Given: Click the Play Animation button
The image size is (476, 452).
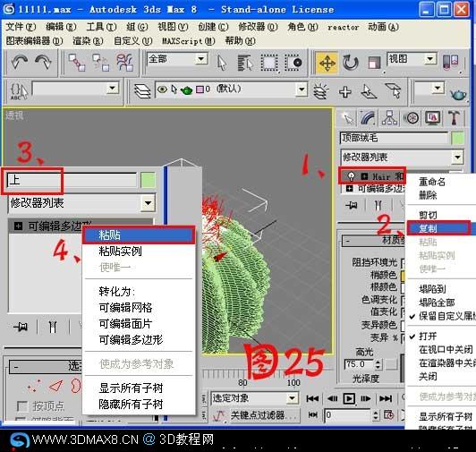Looking at the screenshot, I should (x=349, y=399).
